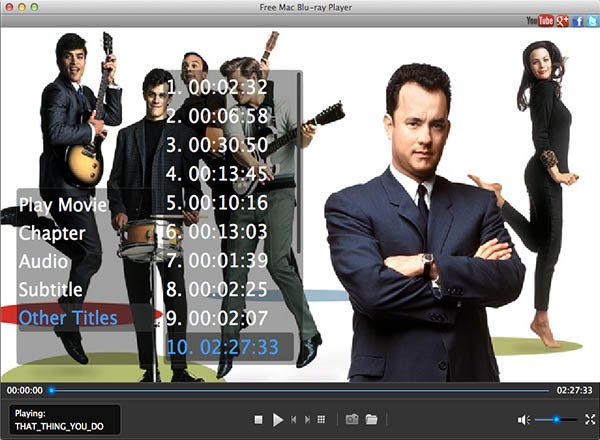Open the Twitter share icon
This screenshot has height=440, width=600.
[593, 21]
